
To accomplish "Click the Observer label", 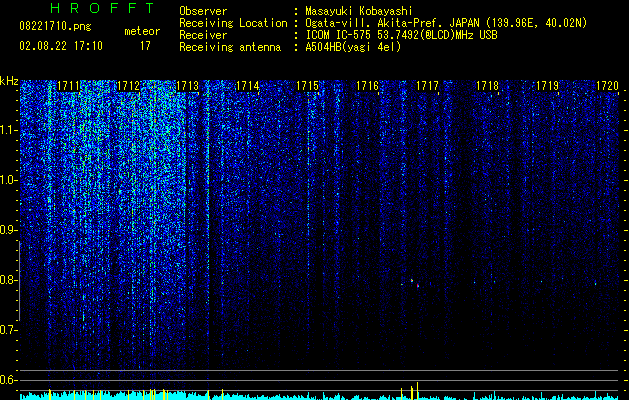I will coord(203,11).
